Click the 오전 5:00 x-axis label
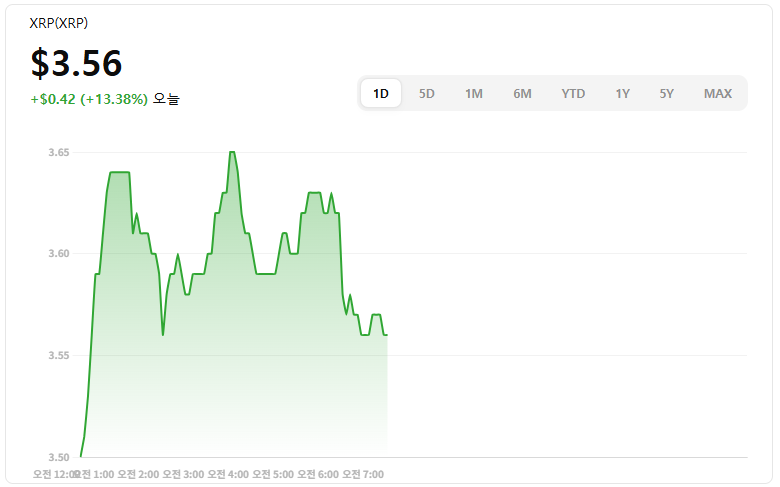 pyautogui.click(x=273, y=475)
